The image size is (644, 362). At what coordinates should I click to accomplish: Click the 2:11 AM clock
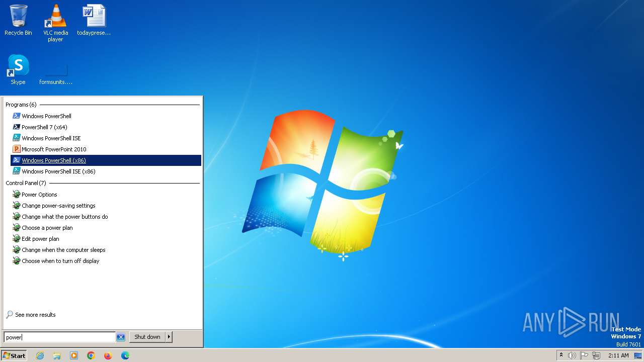click(x=618, y=355)
